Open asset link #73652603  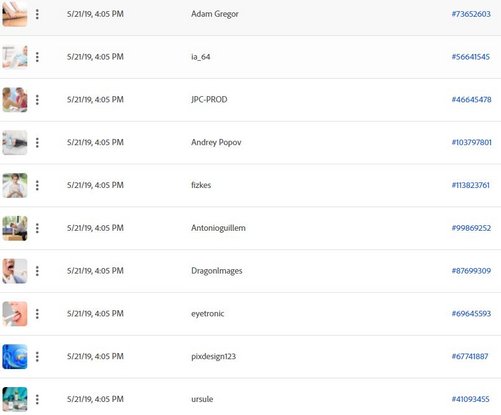(471, 14)
